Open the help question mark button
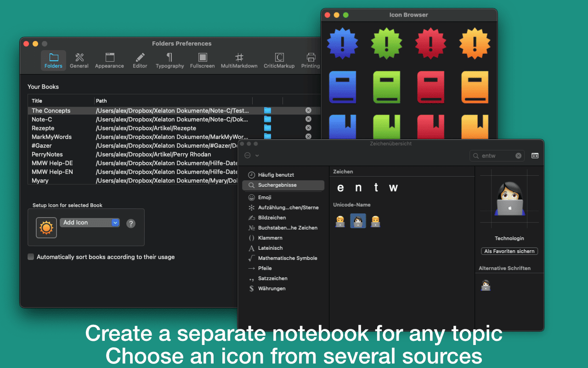 pos(131,224)
